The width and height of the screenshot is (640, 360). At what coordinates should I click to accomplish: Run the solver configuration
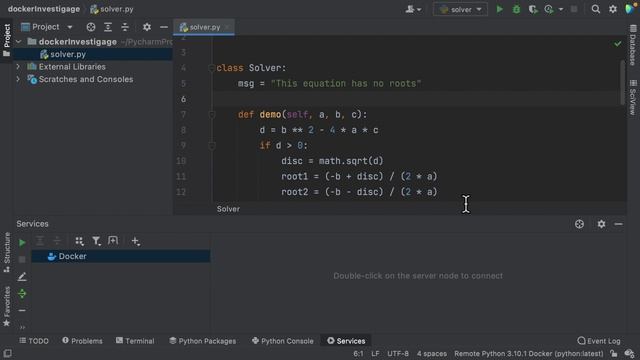(x=499, y=9)
